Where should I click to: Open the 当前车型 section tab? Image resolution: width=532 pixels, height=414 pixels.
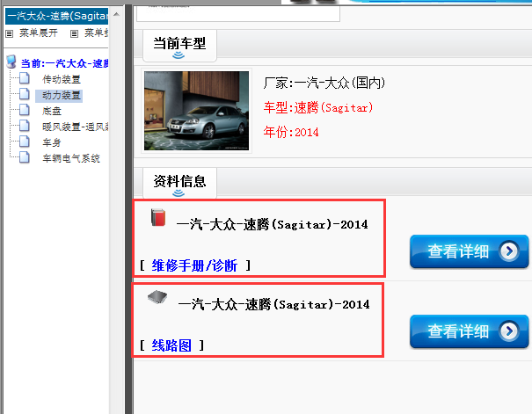click(x=179, y=46)
